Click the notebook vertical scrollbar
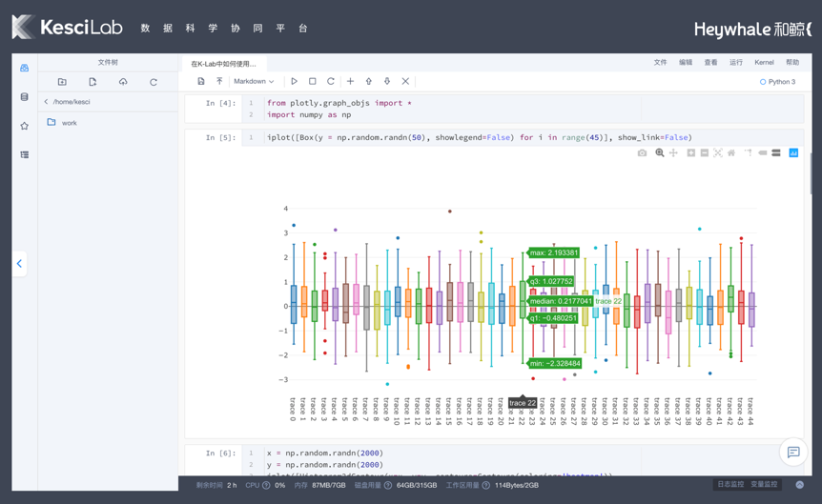The image size is (822, 504). [x=810, y=175]
